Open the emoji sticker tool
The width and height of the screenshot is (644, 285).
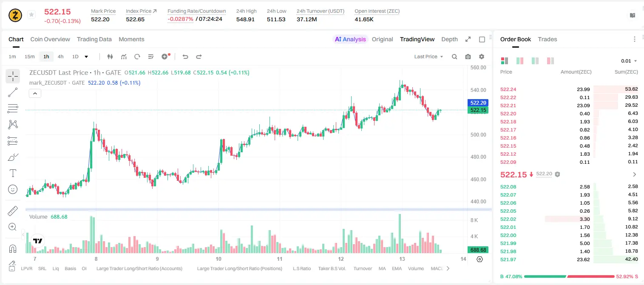pyautogui.click(x=13, y=189)
